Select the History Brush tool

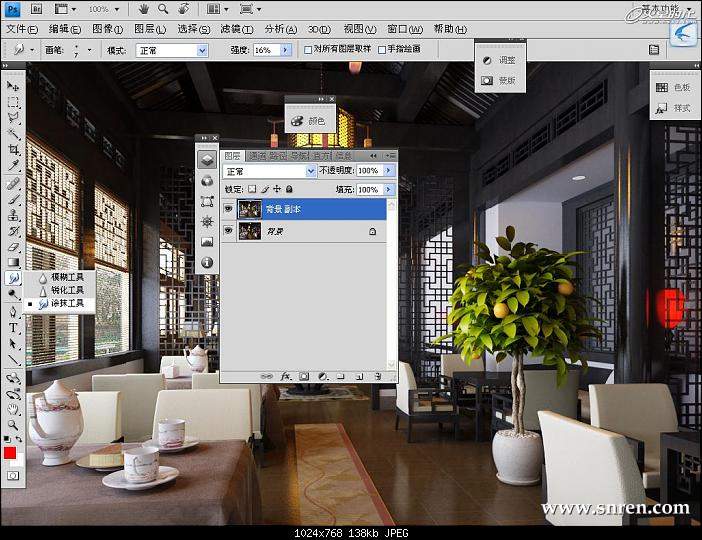click(x=13, y=231)
